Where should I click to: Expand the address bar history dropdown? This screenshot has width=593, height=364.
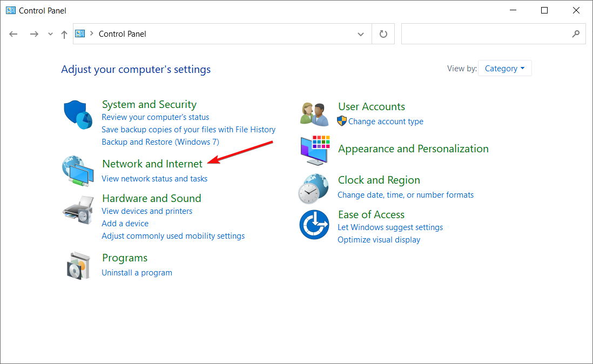point(361,34)
